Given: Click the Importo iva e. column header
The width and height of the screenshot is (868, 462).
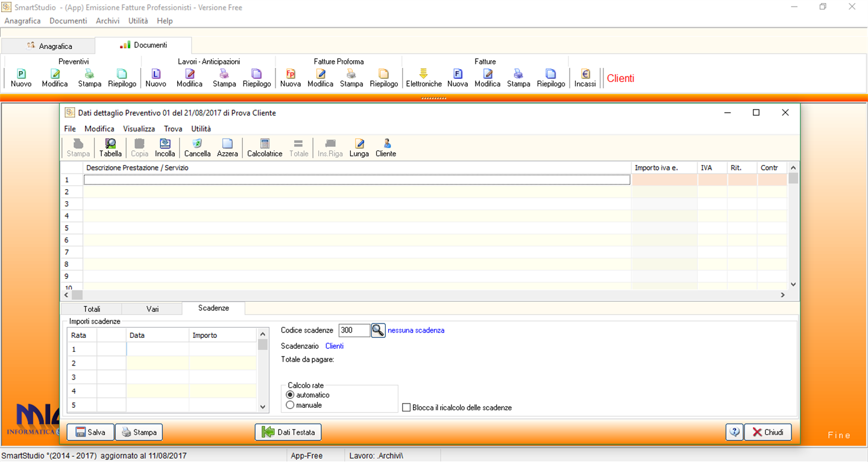Looking at the screenshot, I should pyautogui.click(x=664, y=167).
